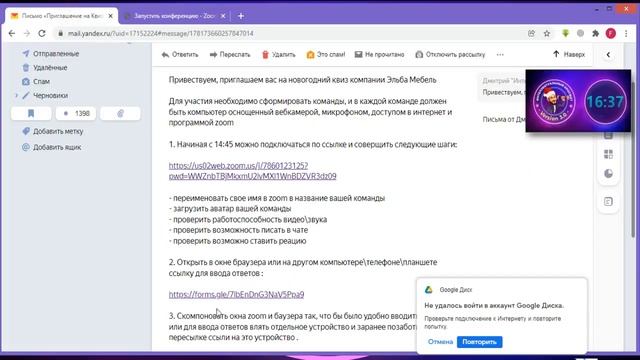Bookmark this page with the star icon

pos(547,33)
